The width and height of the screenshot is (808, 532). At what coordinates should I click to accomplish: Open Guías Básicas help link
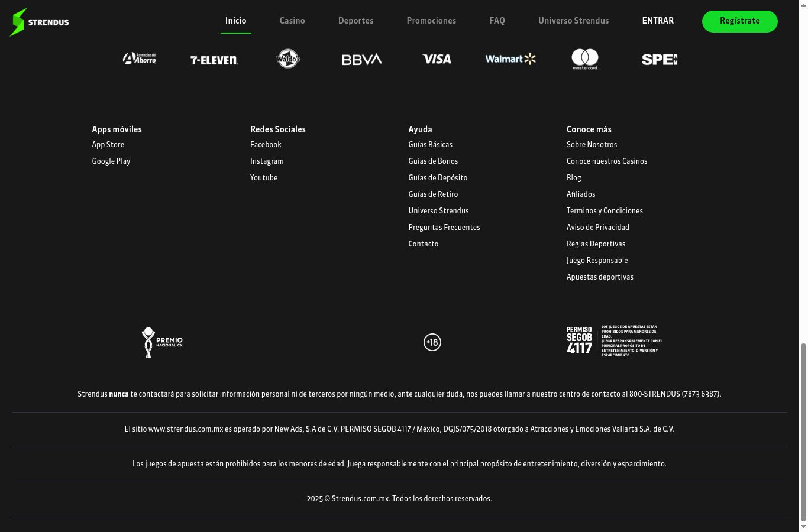[x=431, y=145]
